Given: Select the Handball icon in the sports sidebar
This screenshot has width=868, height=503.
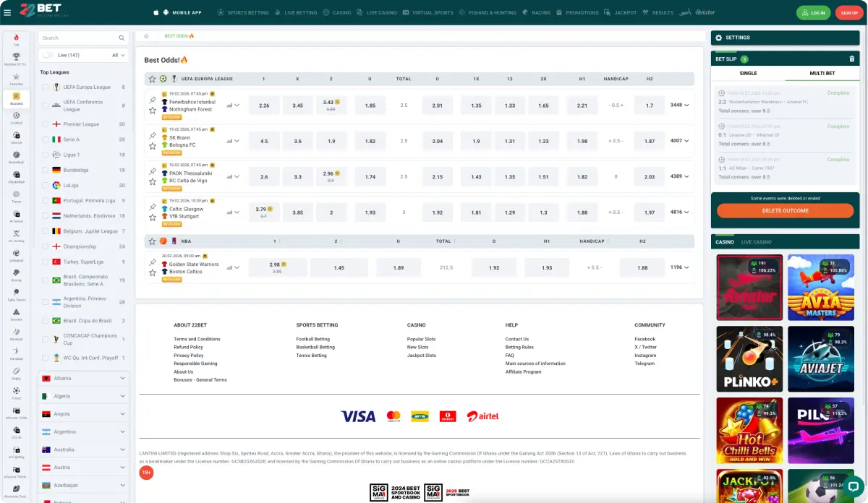Looking at the screenshot, I should tap(16, 353).
